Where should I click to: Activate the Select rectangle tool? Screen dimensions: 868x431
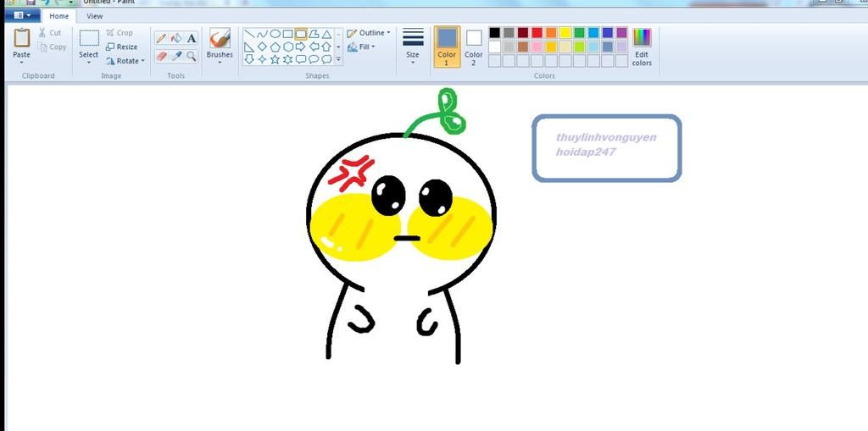click(88, 38)
